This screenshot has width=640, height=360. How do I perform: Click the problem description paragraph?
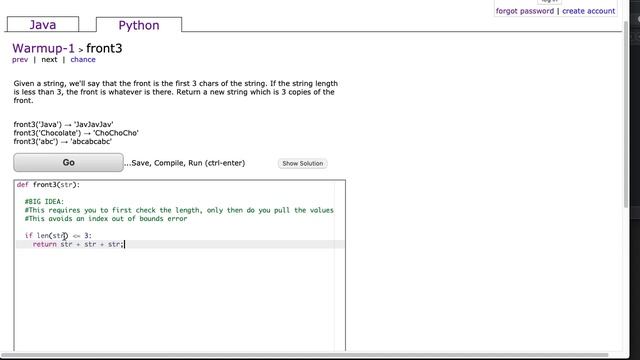coord(176,92)
